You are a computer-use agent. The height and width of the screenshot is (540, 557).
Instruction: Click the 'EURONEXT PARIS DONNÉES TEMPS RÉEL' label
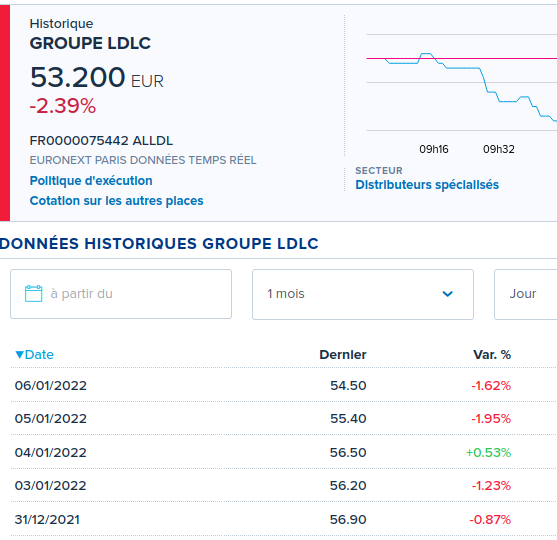[143, 160]
